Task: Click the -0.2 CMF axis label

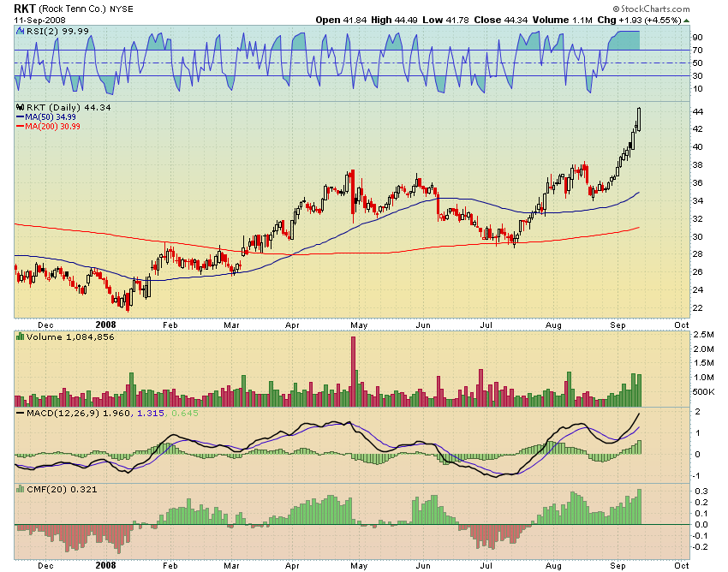Action: [700, 547]
